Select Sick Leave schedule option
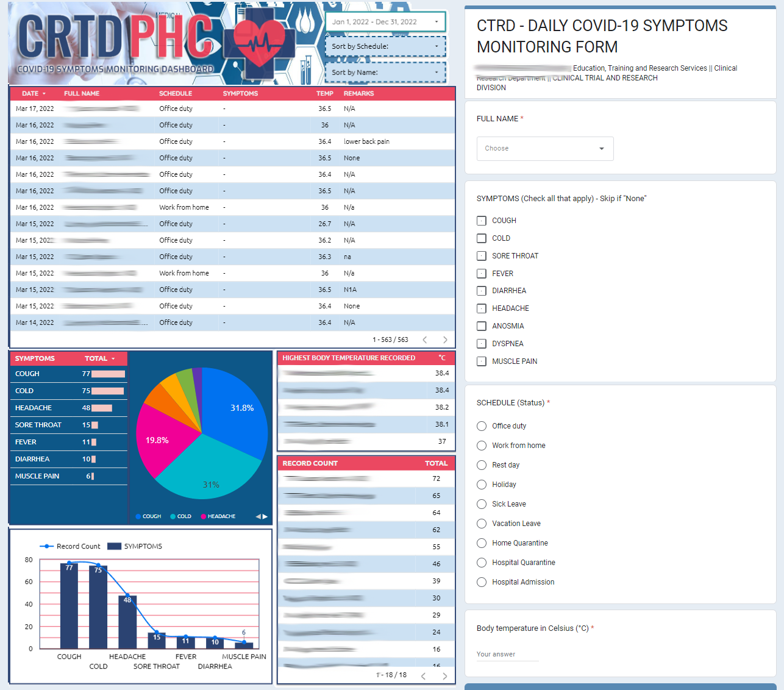The width and height of the screenshot is (784, 690). [482, 504]
